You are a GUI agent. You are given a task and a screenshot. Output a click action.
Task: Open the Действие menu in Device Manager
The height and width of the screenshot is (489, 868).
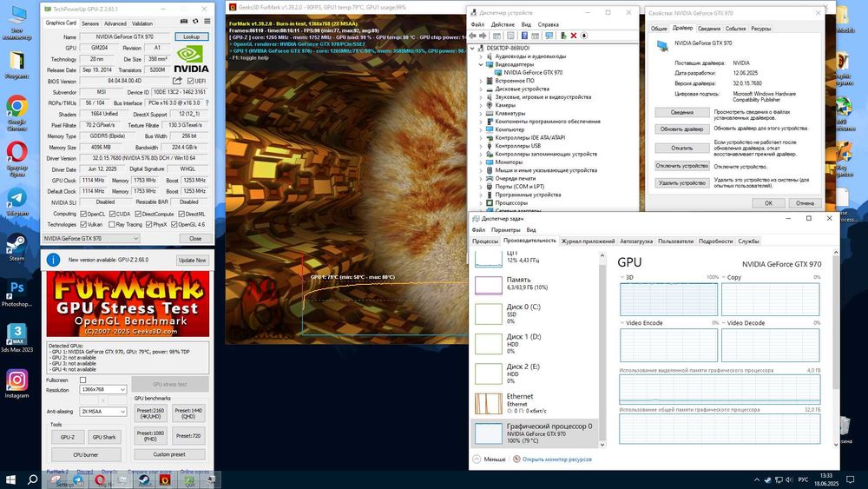pos(503,24)
